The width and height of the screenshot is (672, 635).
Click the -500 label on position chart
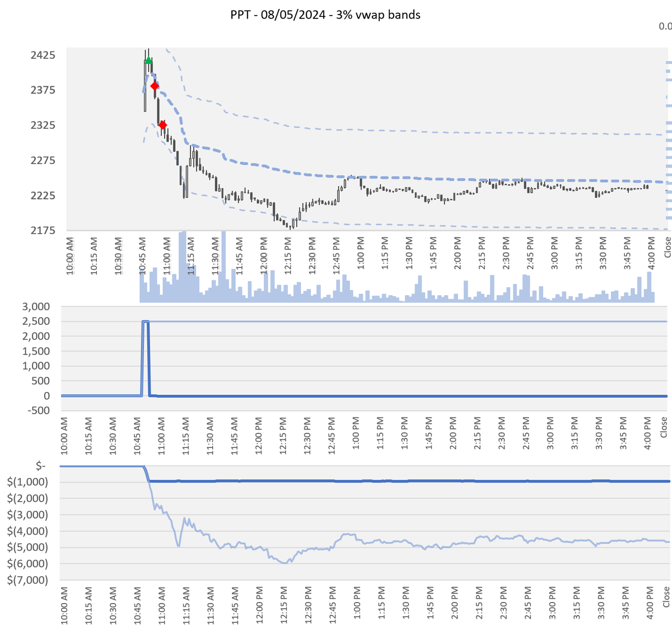coord(38,410)
